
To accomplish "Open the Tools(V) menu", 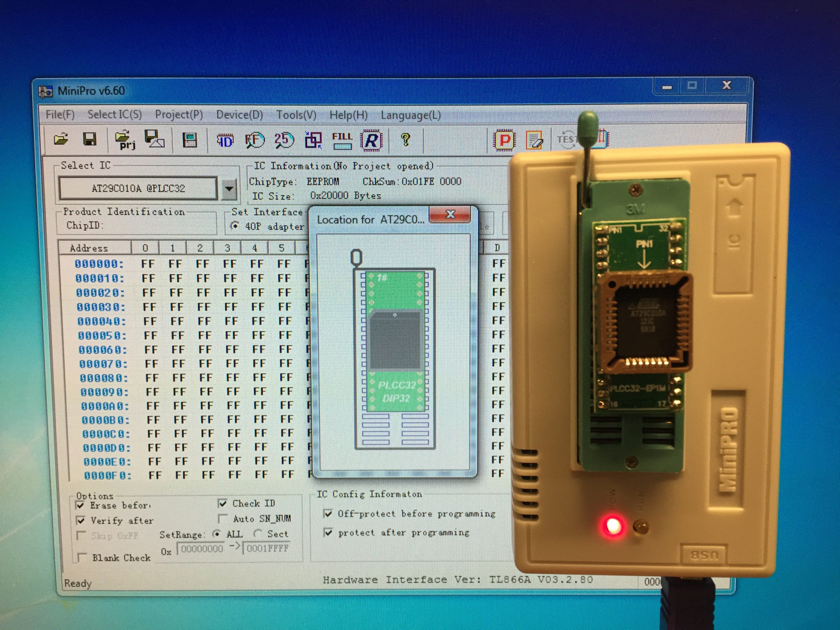I will pos(296,115).
